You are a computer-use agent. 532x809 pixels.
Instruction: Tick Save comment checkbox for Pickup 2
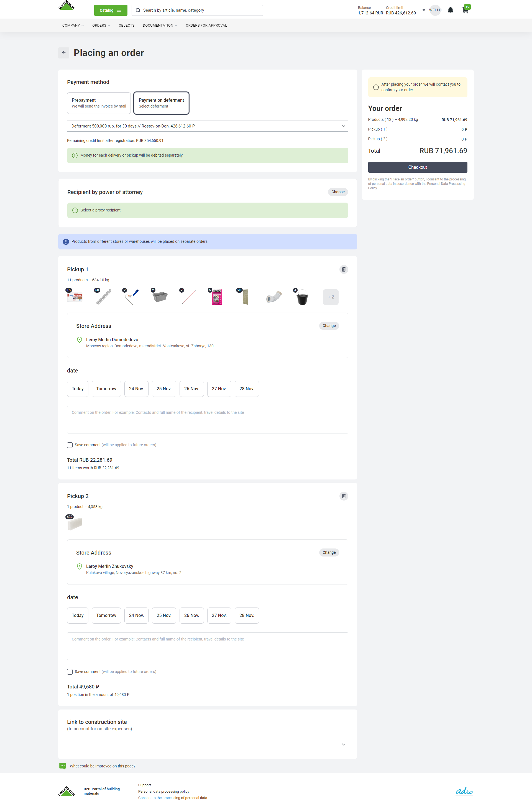pyautogui.click(x=70, y=672)
